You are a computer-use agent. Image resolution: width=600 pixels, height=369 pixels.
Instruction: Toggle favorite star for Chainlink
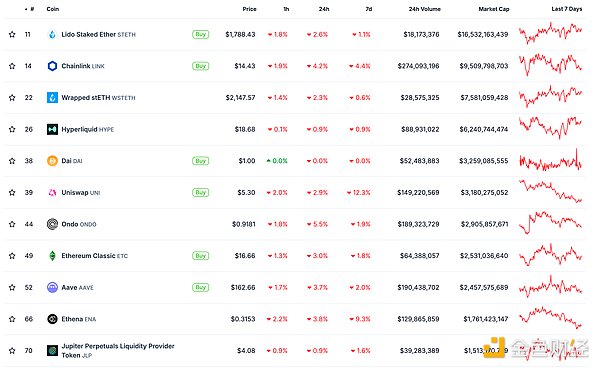(12, 66)
